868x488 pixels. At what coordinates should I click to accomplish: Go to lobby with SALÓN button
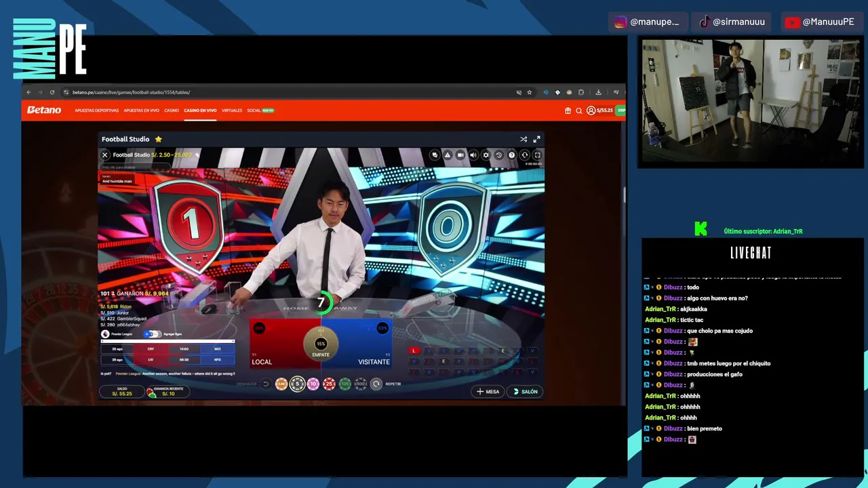pos(526,391)
